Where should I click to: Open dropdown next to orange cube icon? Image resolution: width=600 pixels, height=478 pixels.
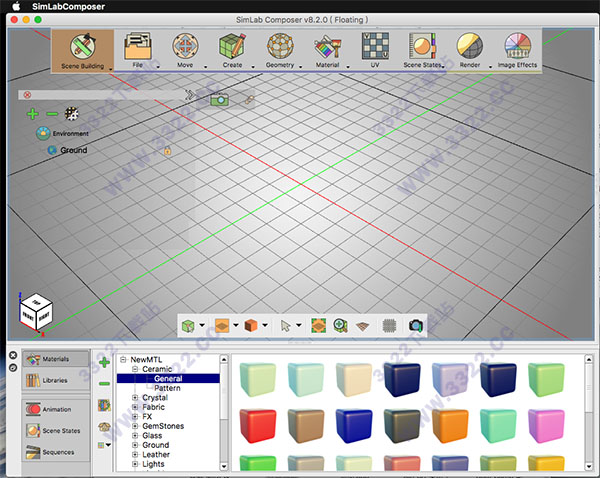(x=265, y=325)
